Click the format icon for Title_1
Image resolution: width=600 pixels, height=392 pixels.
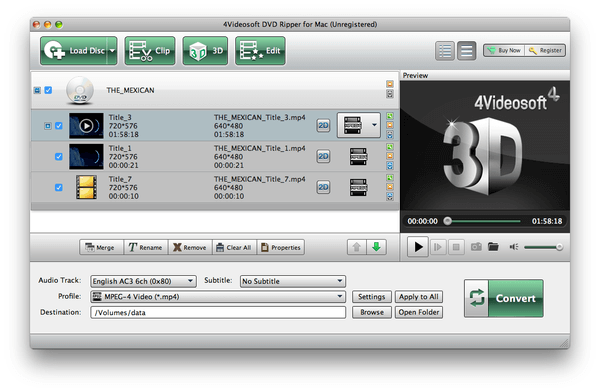[x=358, y=157]
